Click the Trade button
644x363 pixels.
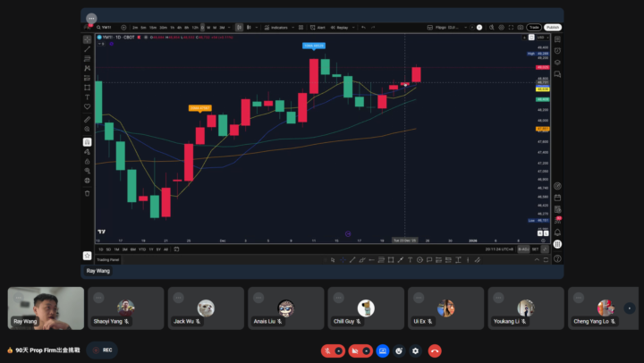point(534,28)
